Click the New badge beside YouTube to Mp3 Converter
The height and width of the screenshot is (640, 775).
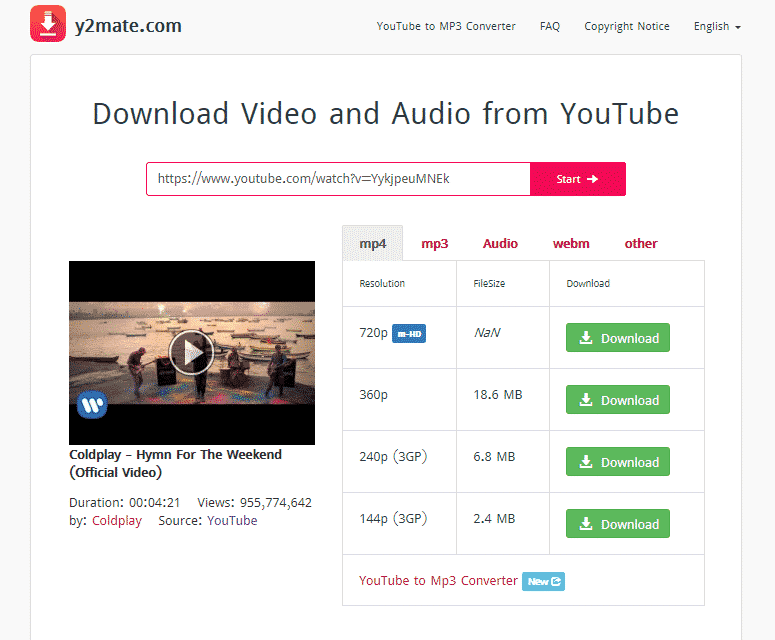pyautogui.click(x=543, y=581)
